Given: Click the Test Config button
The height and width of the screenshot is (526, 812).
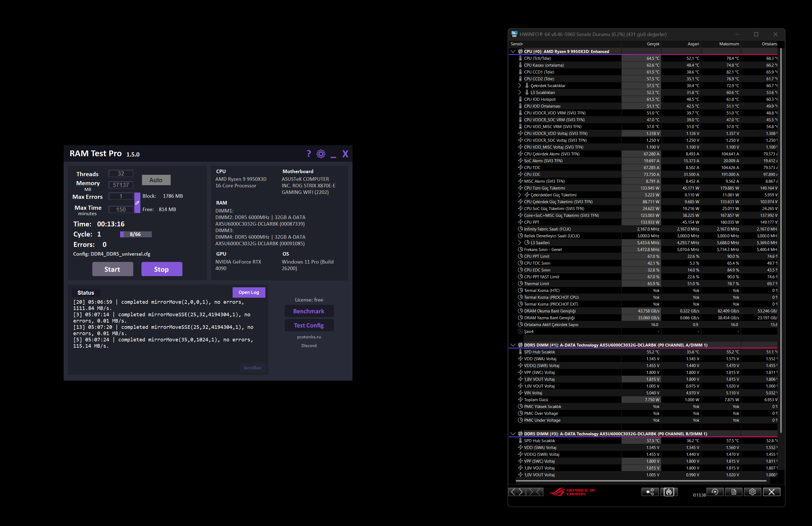Looking at the screenshot, I should coord(309,325).
